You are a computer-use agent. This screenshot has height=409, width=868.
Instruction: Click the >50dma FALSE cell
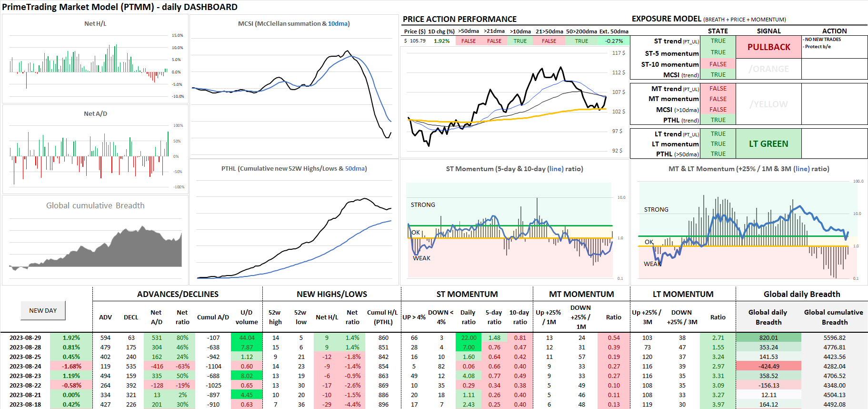[469, 41]
